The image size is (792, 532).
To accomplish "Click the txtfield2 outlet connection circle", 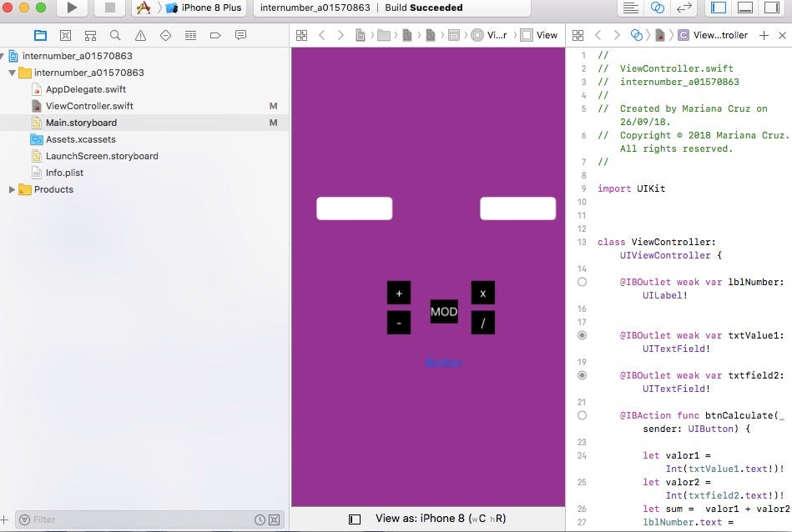I will 582,375.
